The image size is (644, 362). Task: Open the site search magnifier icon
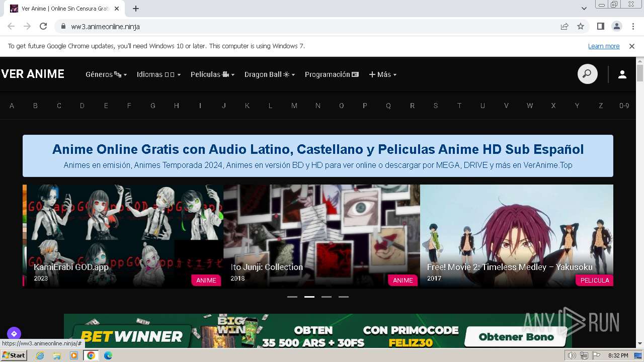[587, 74]
